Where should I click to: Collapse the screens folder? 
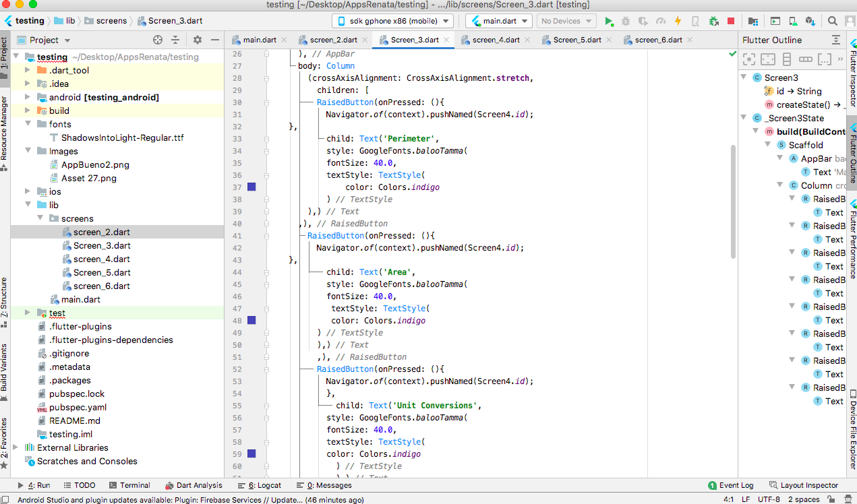tap(39, 218)
